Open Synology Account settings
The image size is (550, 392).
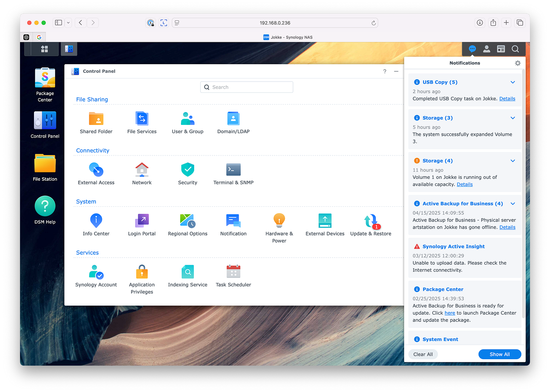click(x=96, y=276)
